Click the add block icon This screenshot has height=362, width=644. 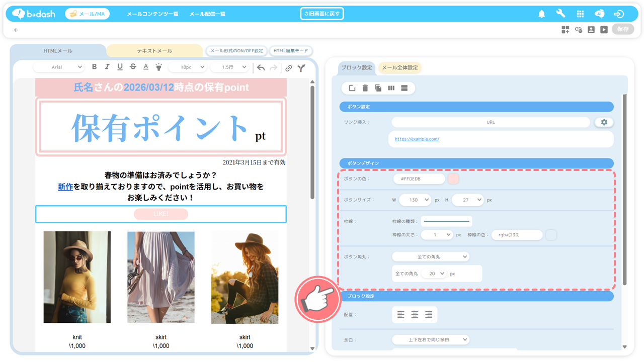[566, 30]
